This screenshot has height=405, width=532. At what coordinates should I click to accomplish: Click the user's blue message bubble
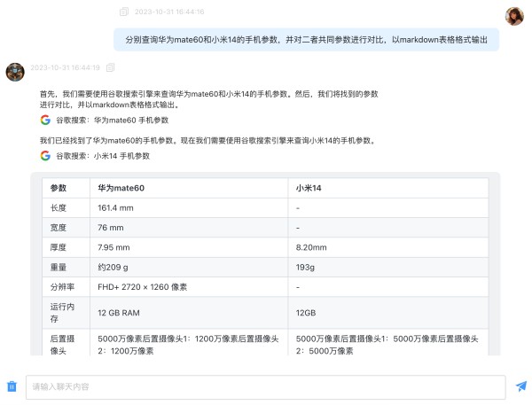click(x=306, y=40)
